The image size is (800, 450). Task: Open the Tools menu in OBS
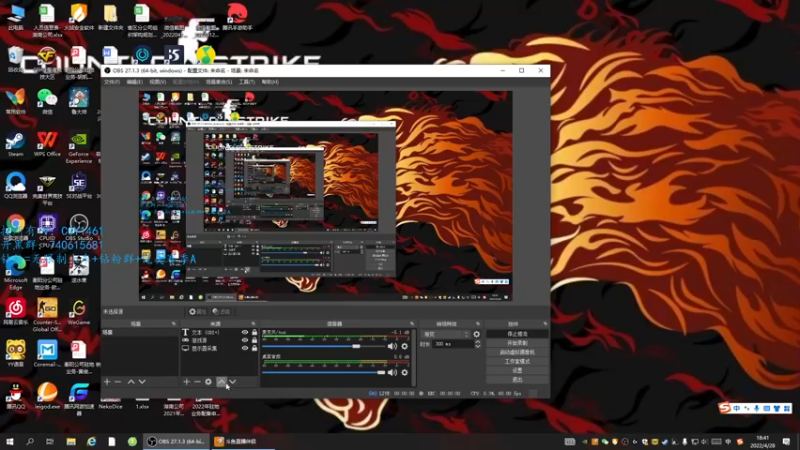(x=246, y=82)
